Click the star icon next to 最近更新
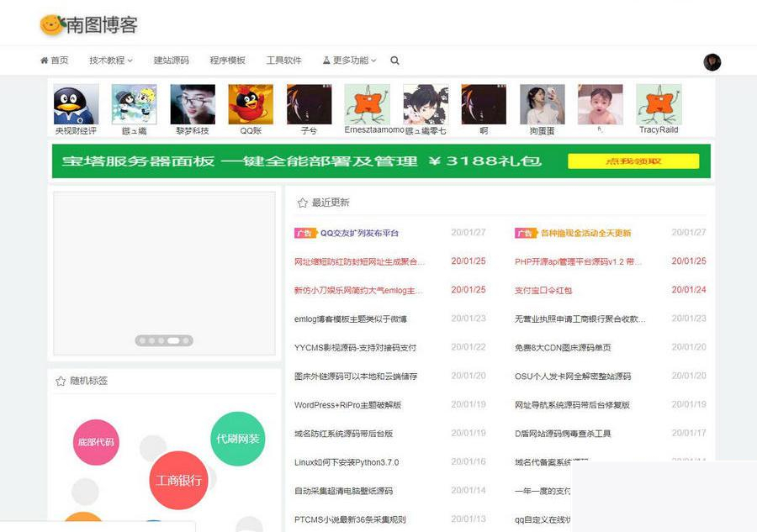This screenshot has width=757, height=532. click(300, 202)
